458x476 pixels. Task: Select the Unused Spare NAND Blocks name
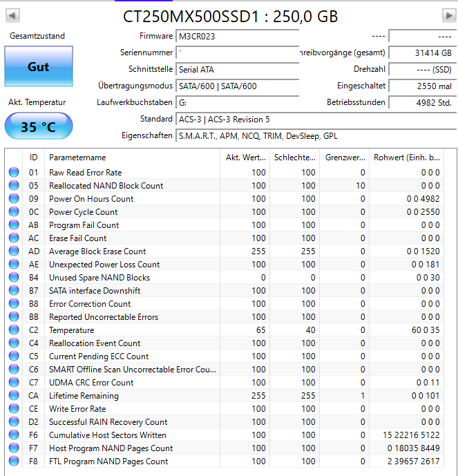click(x=99, y=278)
